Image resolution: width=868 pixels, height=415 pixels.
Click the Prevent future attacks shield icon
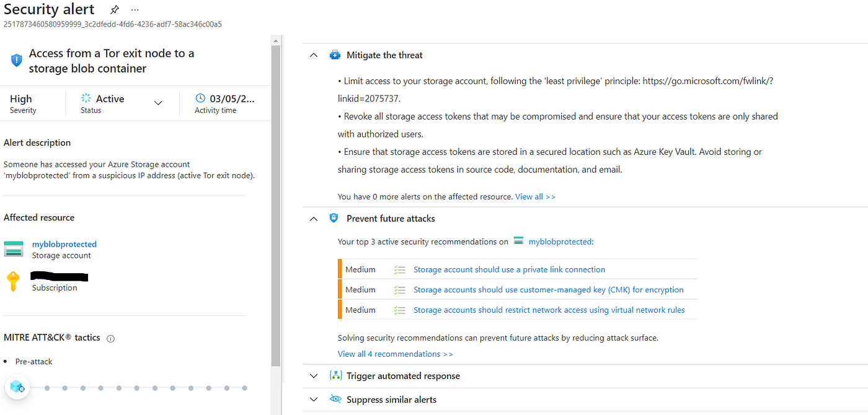coord(334,218)
